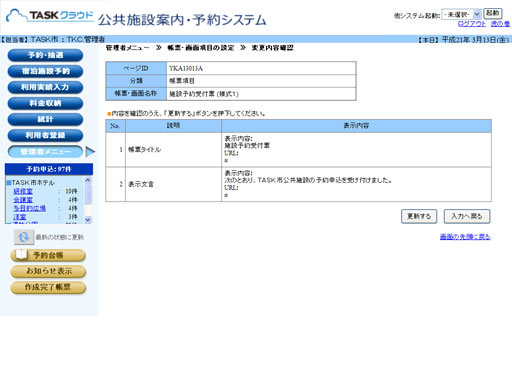The height and width of the screenshot is (384, 512).
Task: Click the page ID value YKA13013A
Action: click(186, 68)
